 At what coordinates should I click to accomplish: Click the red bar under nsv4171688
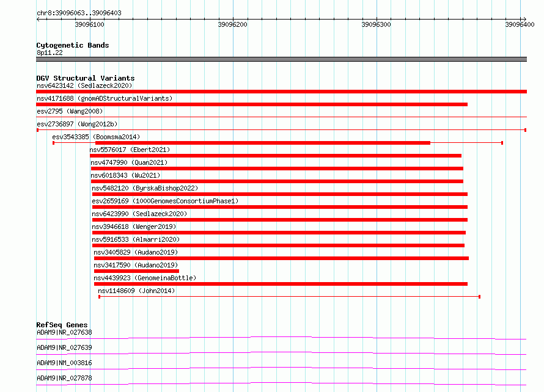[x=252, y=104]
